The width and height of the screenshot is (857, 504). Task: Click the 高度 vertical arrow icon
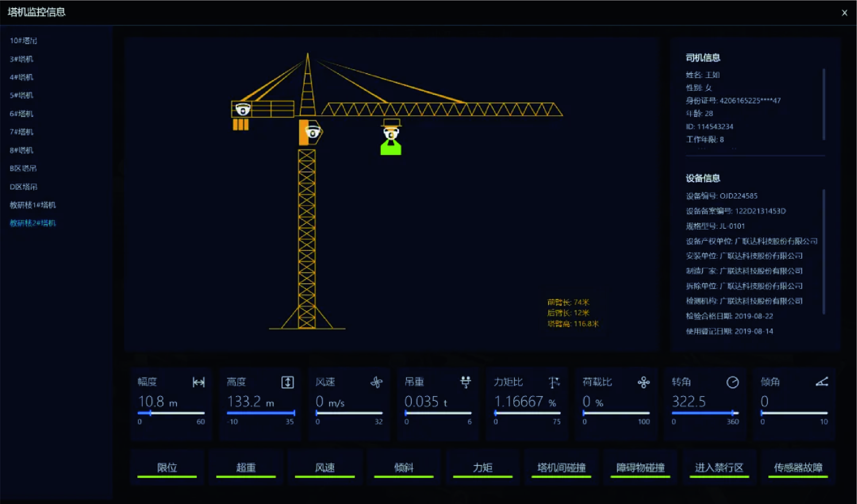(288, 382)
